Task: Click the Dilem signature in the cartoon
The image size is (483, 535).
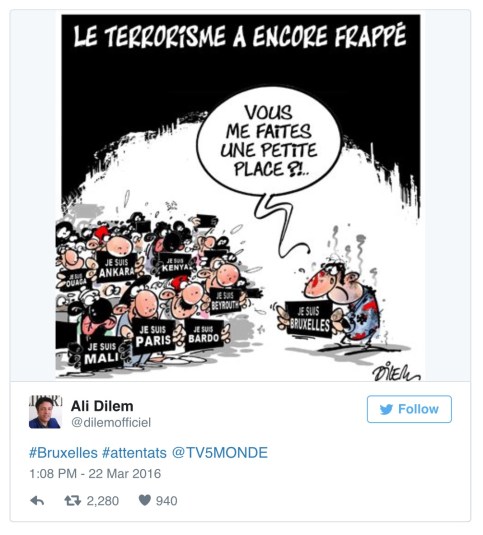Action: coord(396,372)
